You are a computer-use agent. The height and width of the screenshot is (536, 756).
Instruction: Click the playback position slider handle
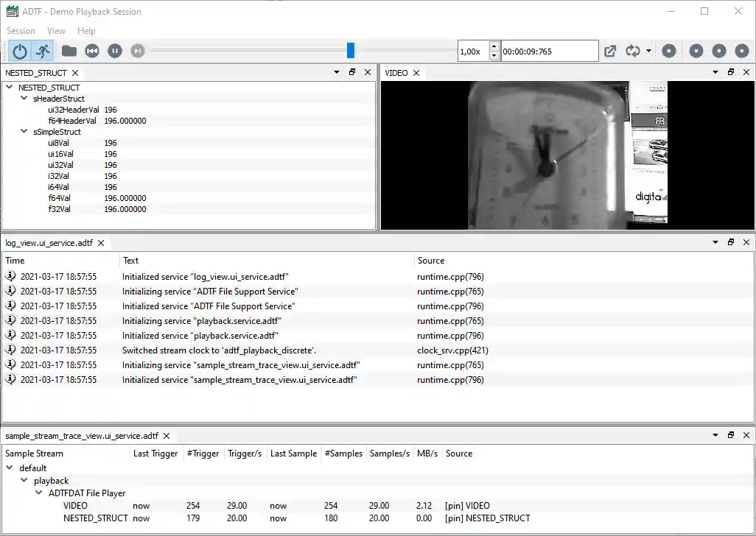[351, 50]
